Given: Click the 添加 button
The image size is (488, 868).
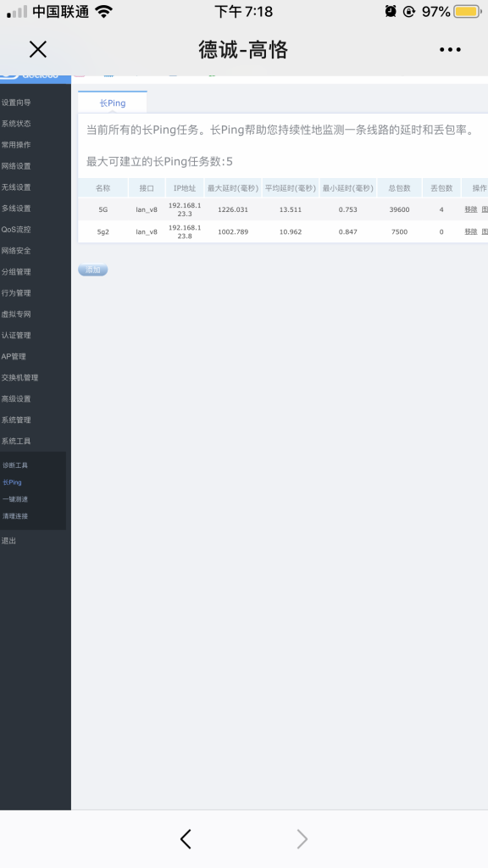Looking at the screenshot, I should point(92,270).
